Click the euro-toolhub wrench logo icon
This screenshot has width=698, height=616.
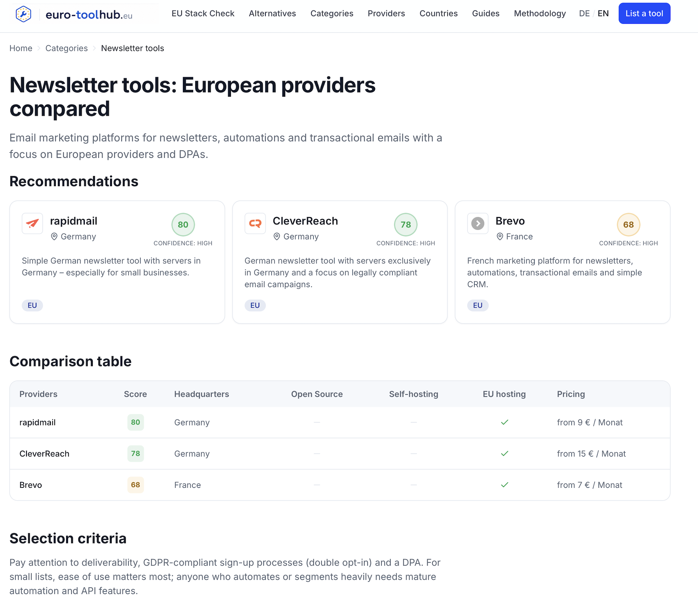[x=23, y=14]
